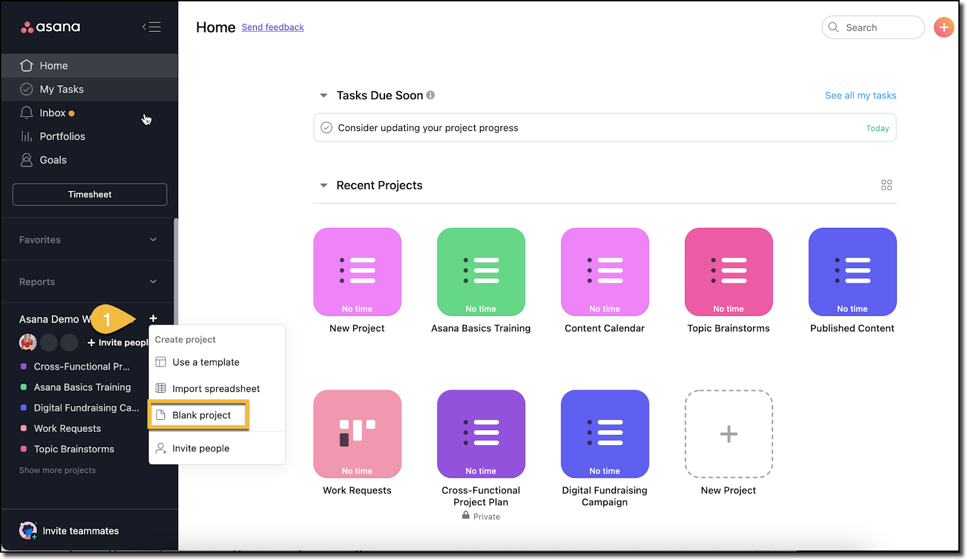967x560 pixels.
Task: Open the Content Calendar project tile
Action: pos(605,272)
